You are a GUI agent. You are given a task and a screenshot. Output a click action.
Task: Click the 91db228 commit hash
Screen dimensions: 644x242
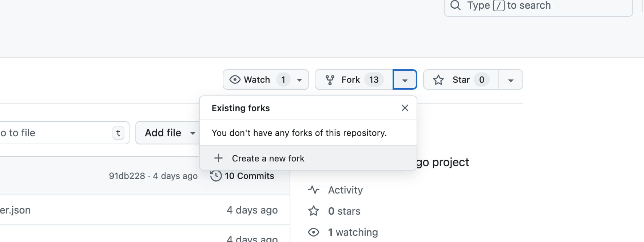click(x=127, y=176)
